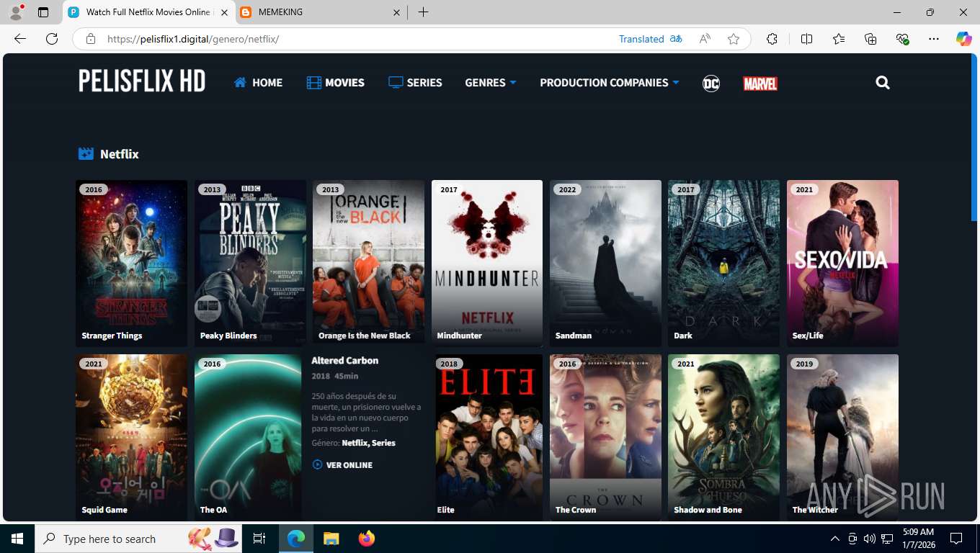The height and width of the screenshot is (553, 980).
Task: Close the MEMEKING tab
Action: coord(396,12)
